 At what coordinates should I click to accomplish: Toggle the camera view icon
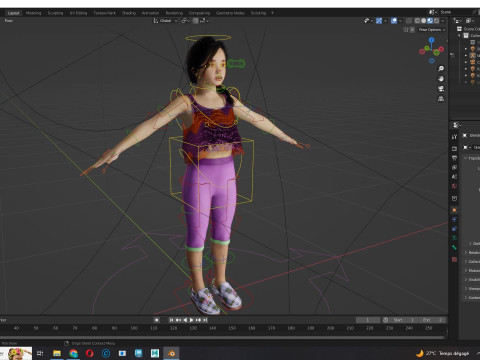pos(441,89)
